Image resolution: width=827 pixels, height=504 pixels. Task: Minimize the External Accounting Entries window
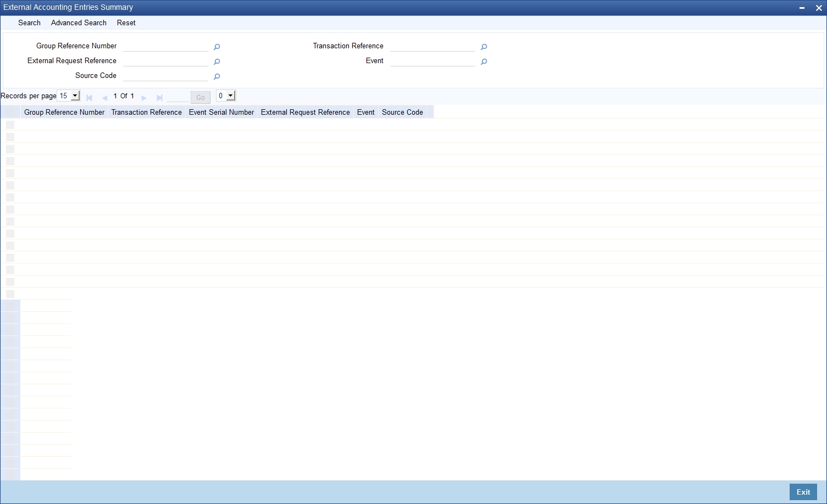802,8
